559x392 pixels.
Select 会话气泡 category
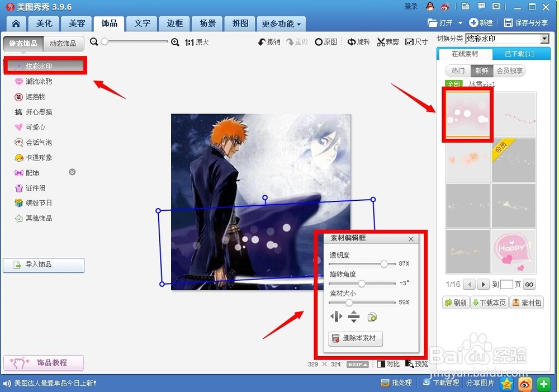tap(34, 143)
